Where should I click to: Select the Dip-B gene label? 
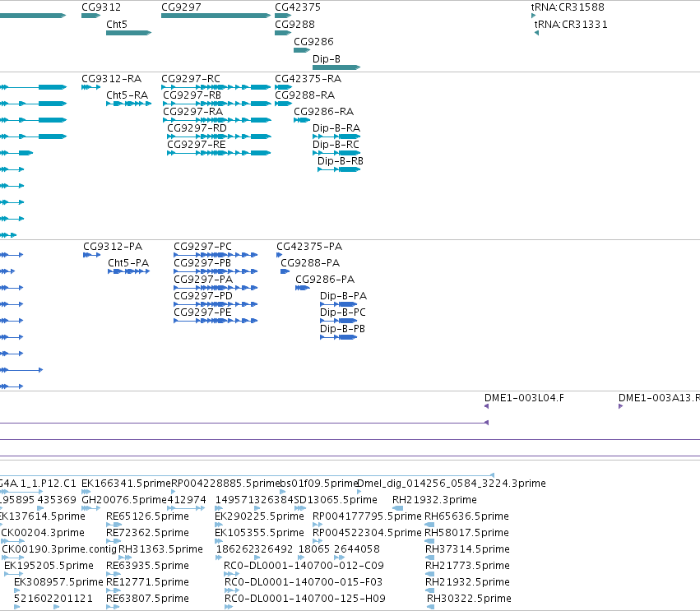(x=327, y=59)
